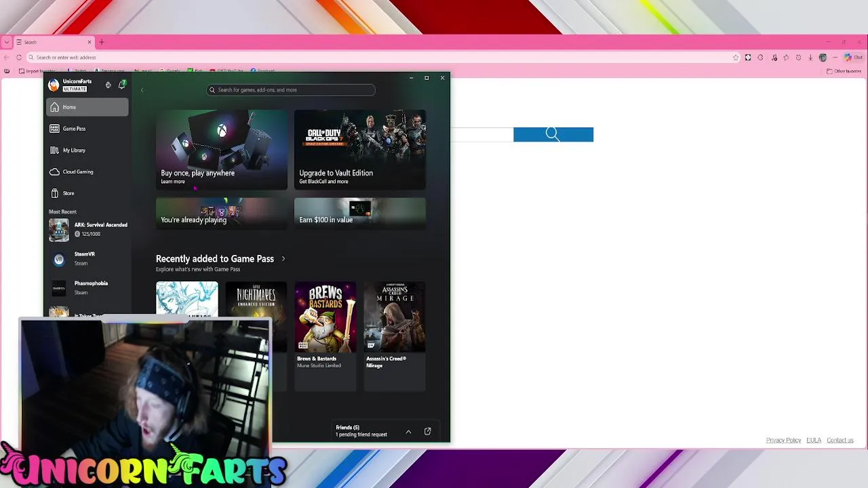This screenshot has height=488, width=868.
Task: Click the ARK: Survival Ascended game thumbnail
Action: tap(59, 230)
